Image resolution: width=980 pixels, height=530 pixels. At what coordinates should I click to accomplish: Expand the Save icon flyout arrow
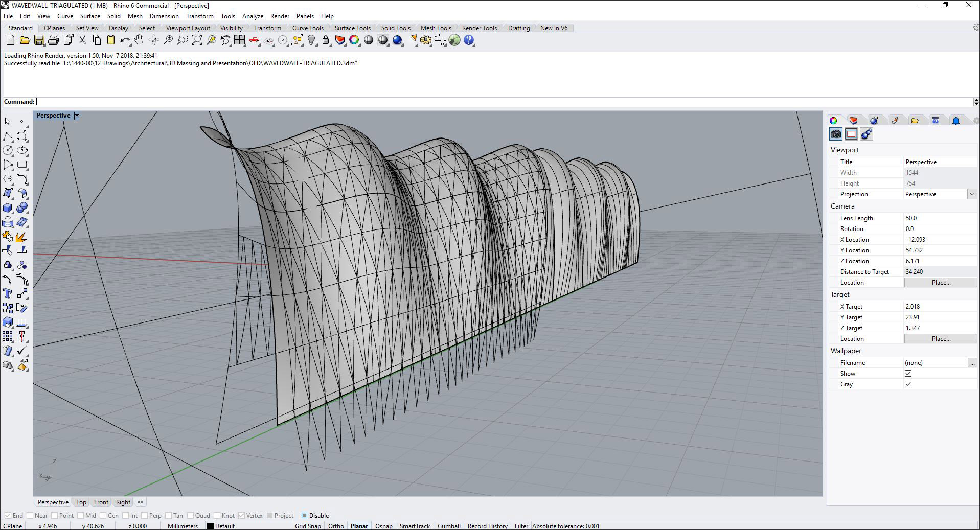pyautogui.click(x=44, y=44)
